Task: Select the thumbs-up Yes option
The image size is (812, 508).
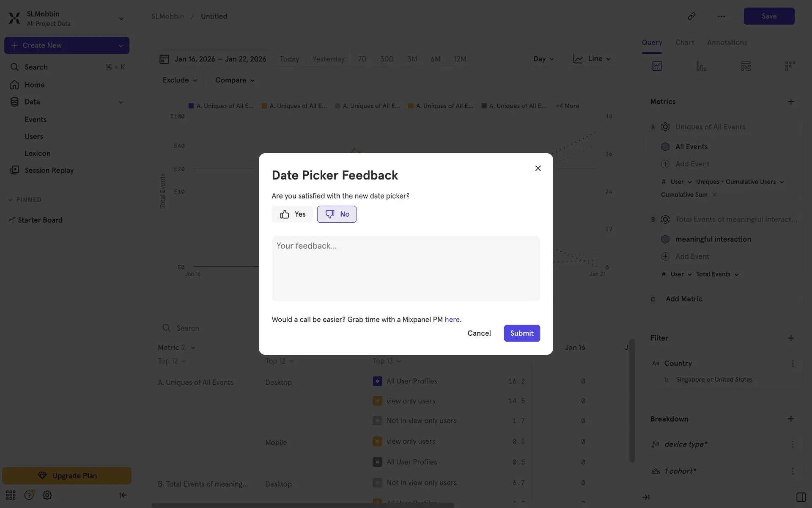Action: point(292,214)
